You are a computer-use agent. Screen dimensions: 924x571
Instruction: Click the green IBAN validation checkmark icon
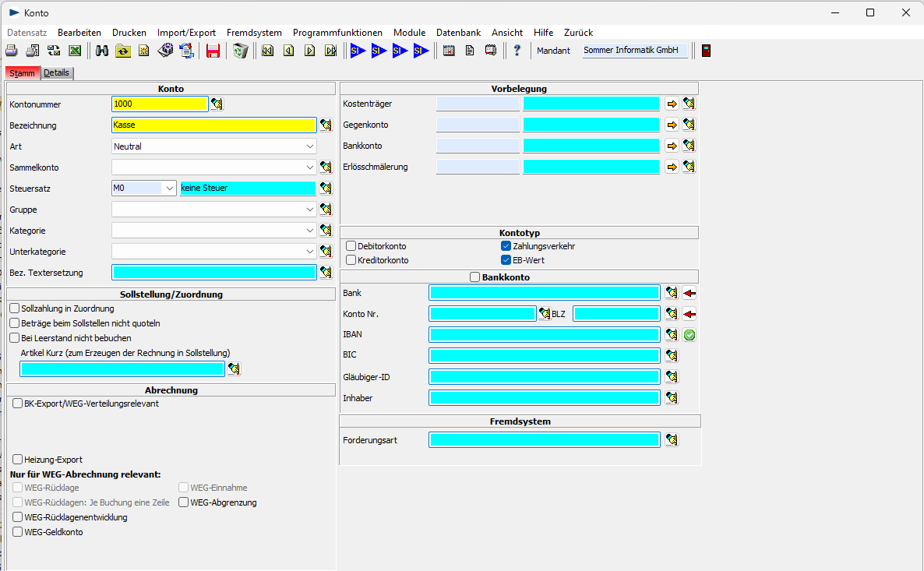pyautogui.click(x=689, y=335)
